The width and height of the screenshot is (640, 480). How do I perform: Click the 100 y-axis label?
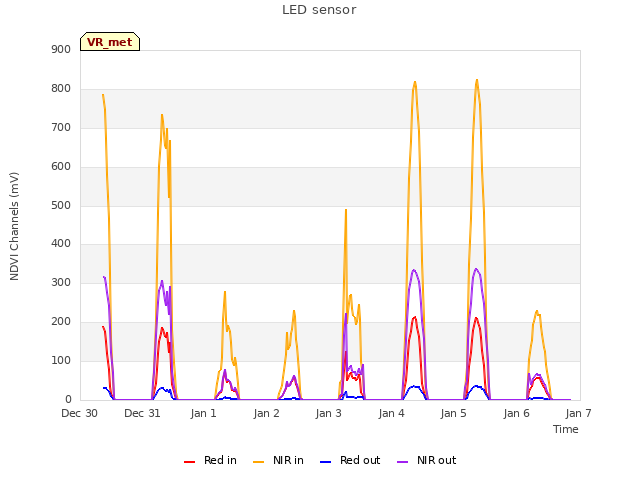(x=61, y=360)
